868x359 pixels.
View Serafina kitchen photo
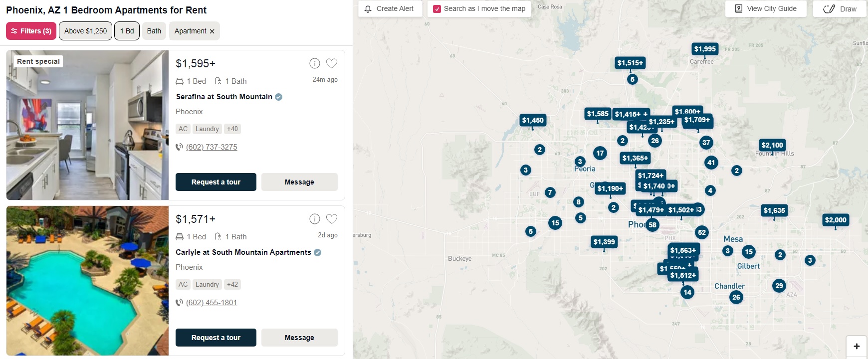pos(87,125)
